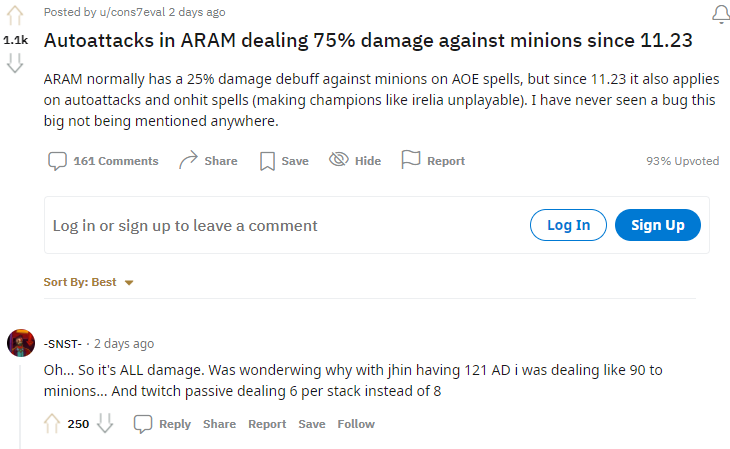Open the Sort By: Best dropdown
Viewport: 730px width, 449px height.
coord(88,282)
